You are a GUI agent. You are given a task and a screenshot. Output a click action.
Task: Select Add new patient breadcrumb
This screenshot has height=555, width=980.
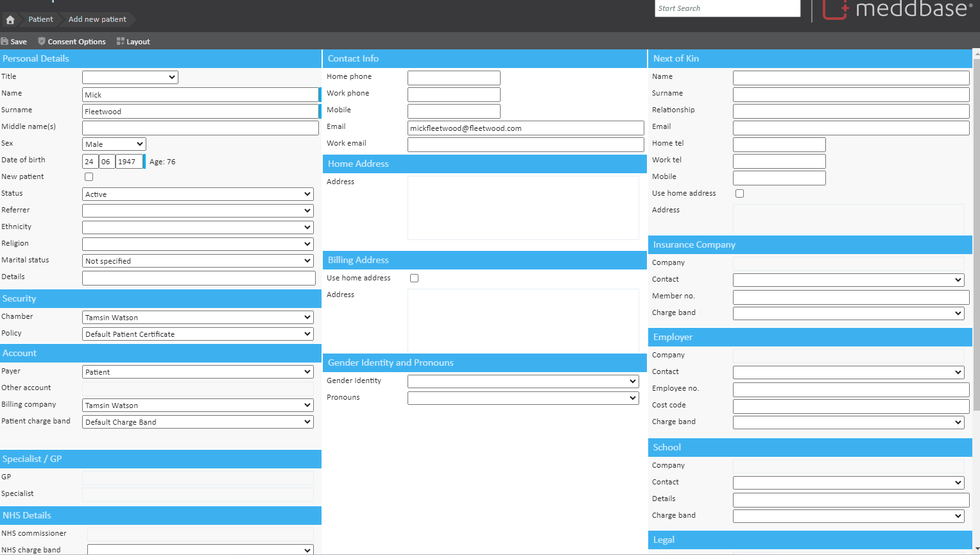(98, 20)
